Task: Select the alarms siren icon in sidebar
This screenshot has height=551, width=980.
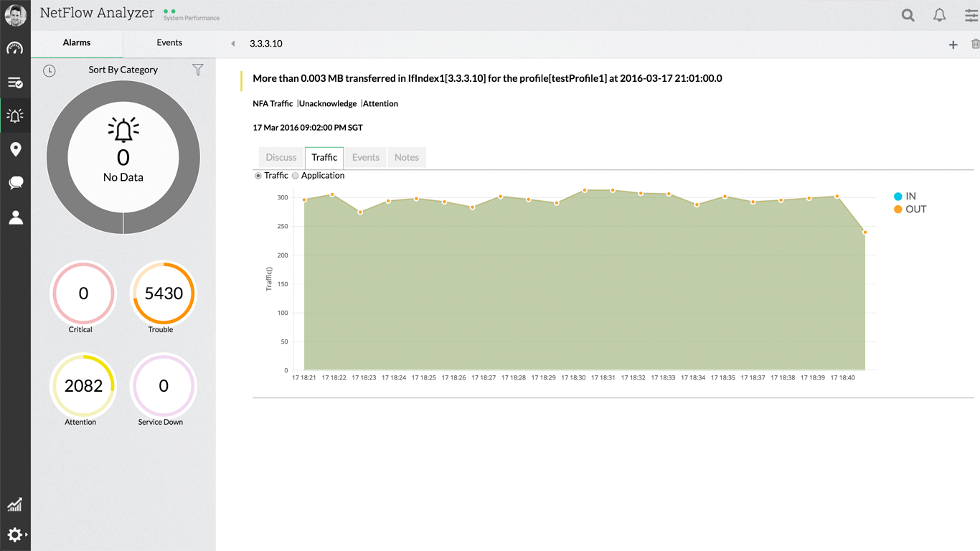Action: click(x=15, y=116)
